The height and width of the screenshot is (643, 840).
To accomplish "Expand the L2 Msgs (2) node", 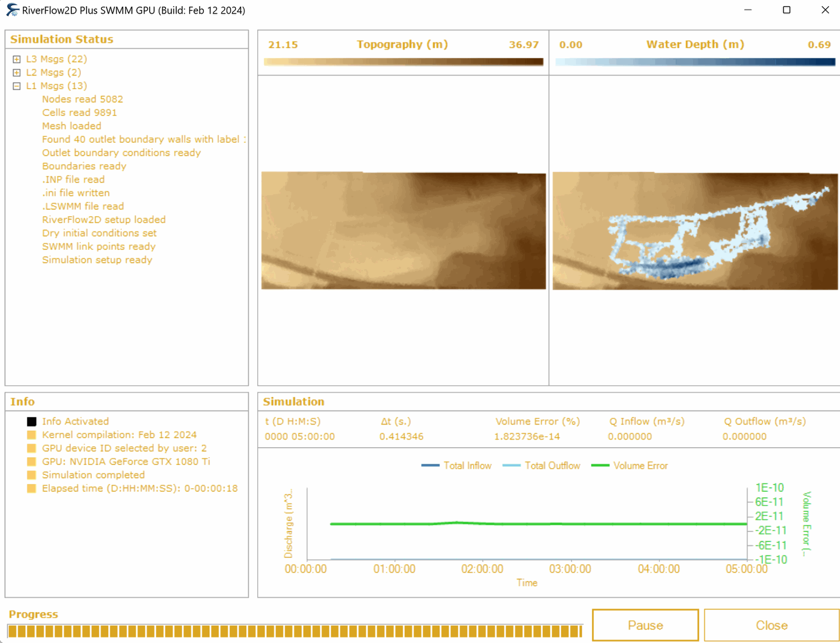I will (17, 72).
